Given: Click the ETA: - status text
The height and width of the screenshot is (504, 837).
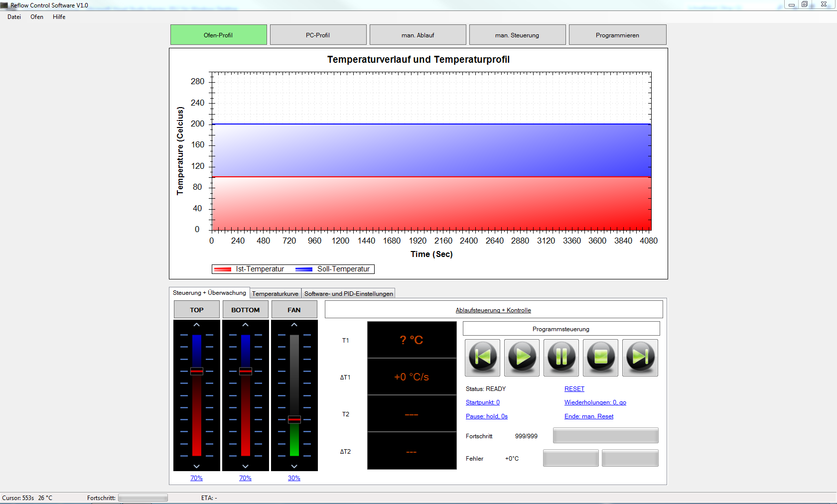Looking at the screenshot, I should coord(209,498).
